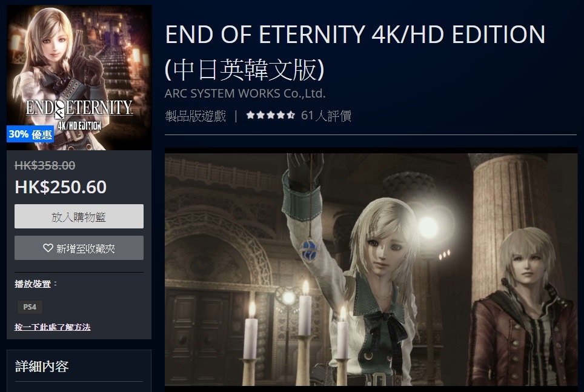Click the 詳細內容 section heading
The image size is (584, 392).
click(x=42, y=367)
